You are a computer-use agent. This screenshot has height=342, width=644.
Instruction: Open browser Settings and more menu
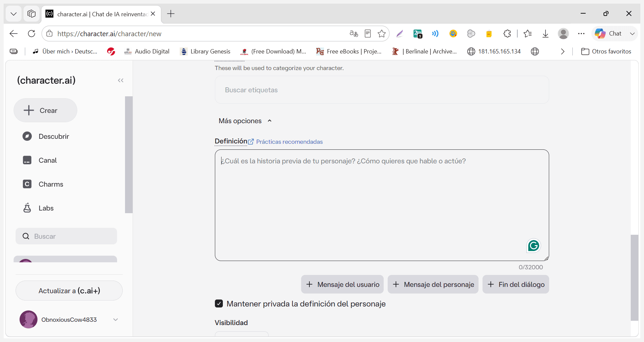pos(581,34)
